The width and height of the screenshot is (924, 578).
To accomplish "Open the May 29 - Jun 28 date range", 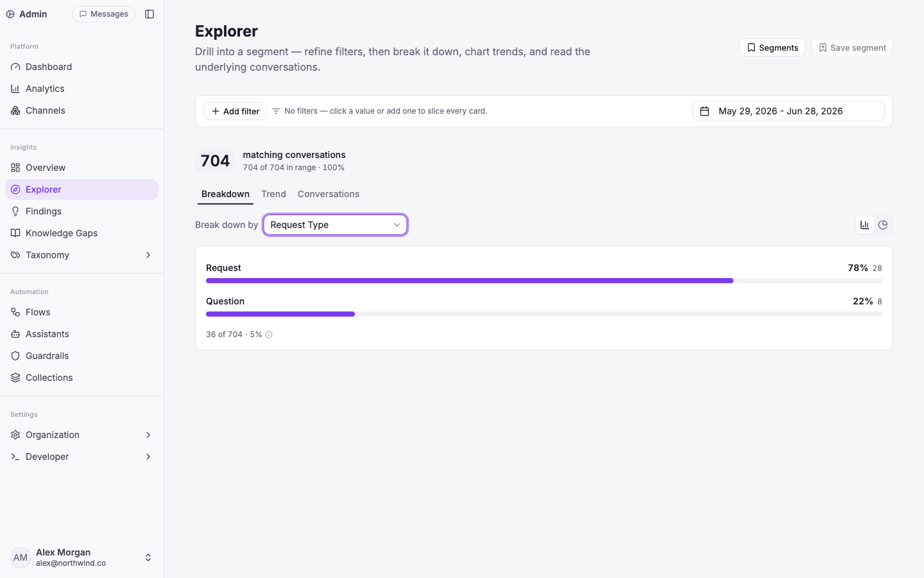I will [x=789, y=111].
